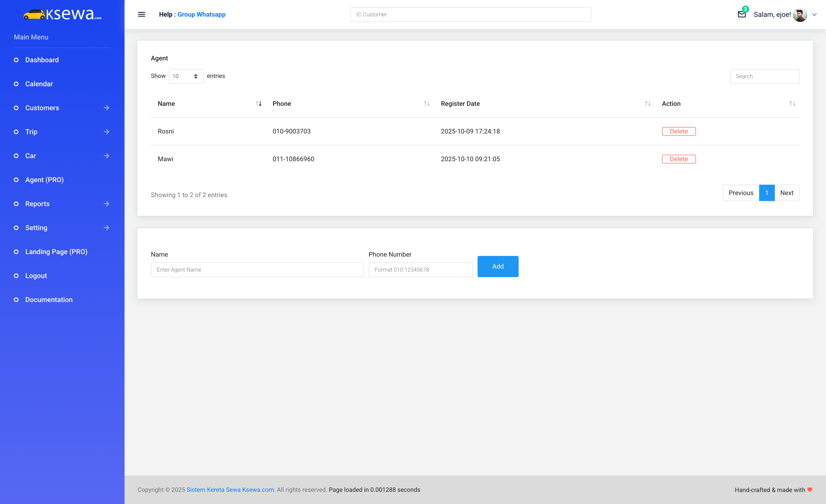
Task: Select phone number 010-9003703
Action: coord(292,131)
